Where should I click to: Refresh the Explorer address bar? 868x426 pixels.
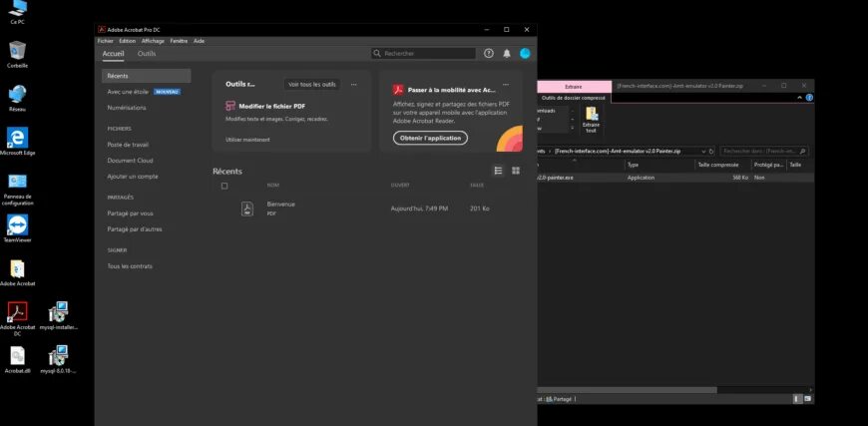(x=711, y=151)
